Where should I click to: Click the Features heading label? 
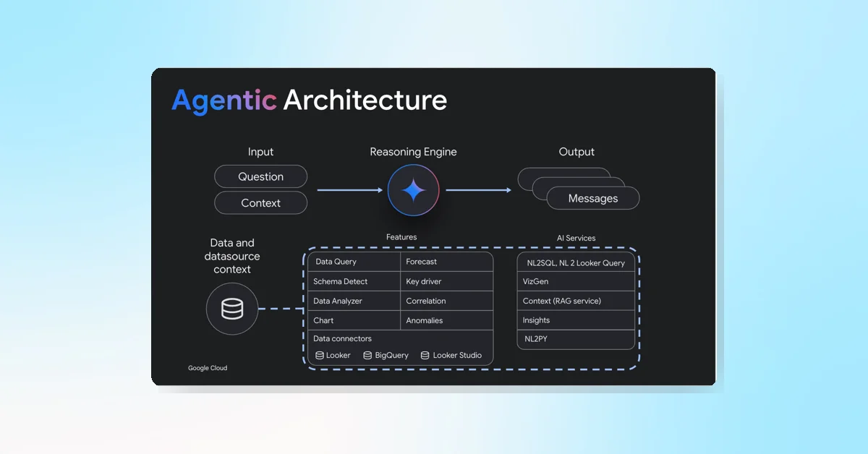(401, 237)
